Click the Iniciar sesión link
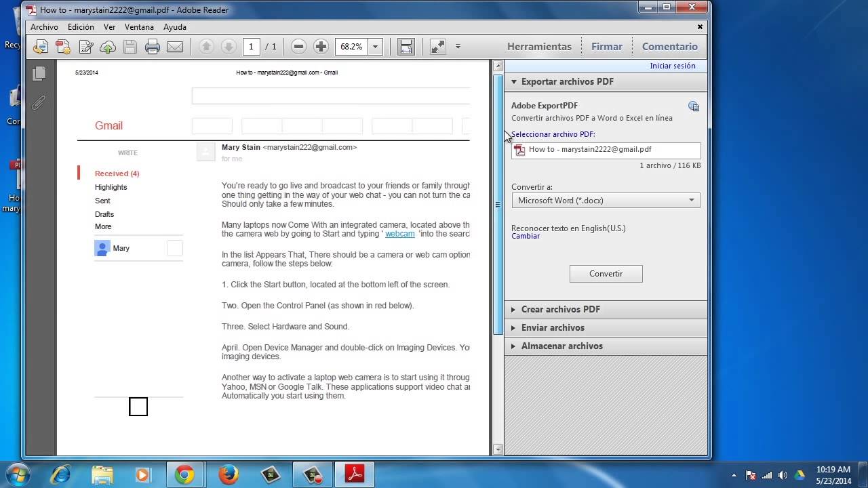Image resolution: width=868 pixels, height=488 pixels. point(673,66)
